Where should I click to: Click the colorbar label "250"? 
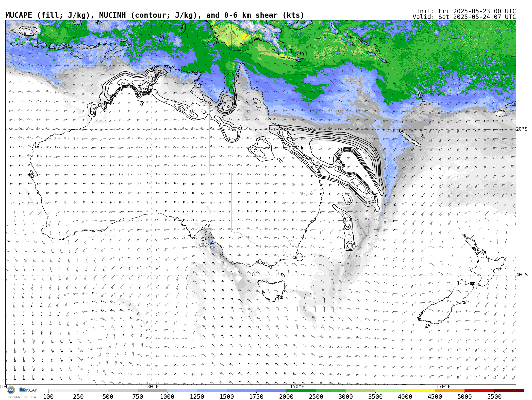(x=78, y=397)
